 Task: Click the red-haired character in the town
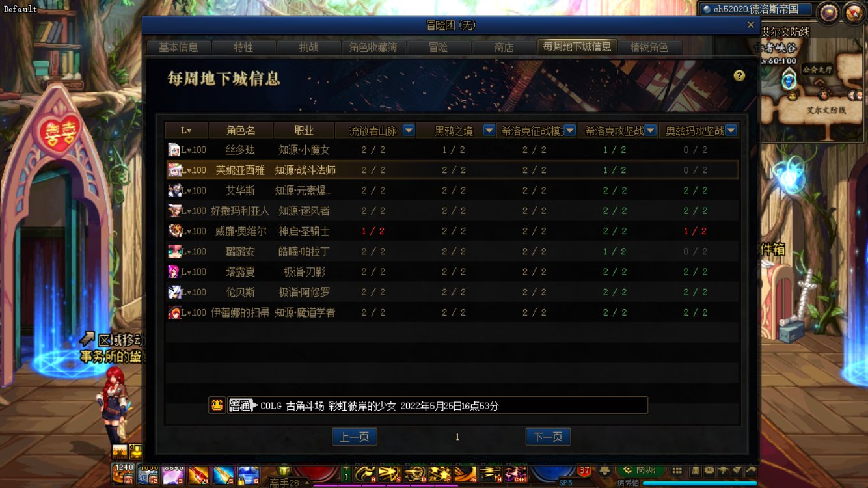click(x=113, y=403)
